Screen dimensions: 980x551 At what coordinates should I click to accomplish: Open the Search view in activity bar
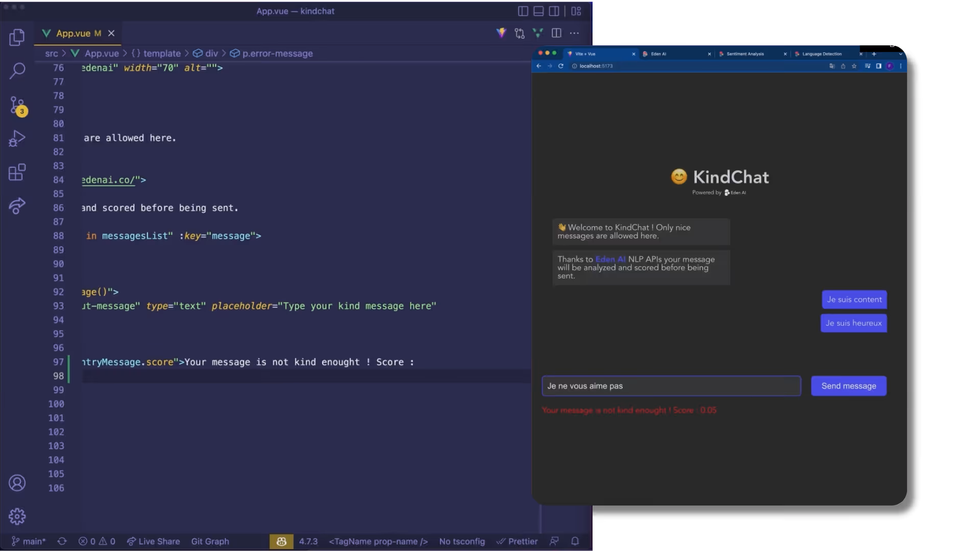point(17,71)
